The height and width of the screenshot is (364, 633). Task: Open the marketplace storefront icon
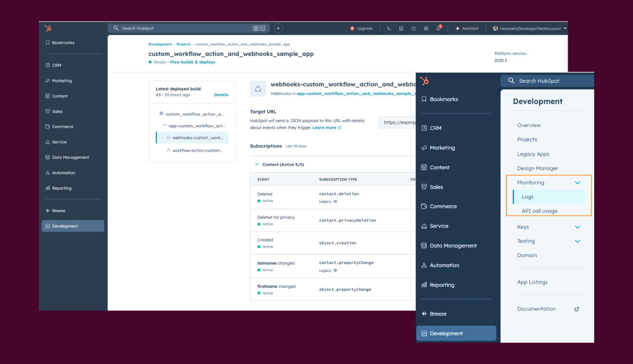click(x=401, y=29)
